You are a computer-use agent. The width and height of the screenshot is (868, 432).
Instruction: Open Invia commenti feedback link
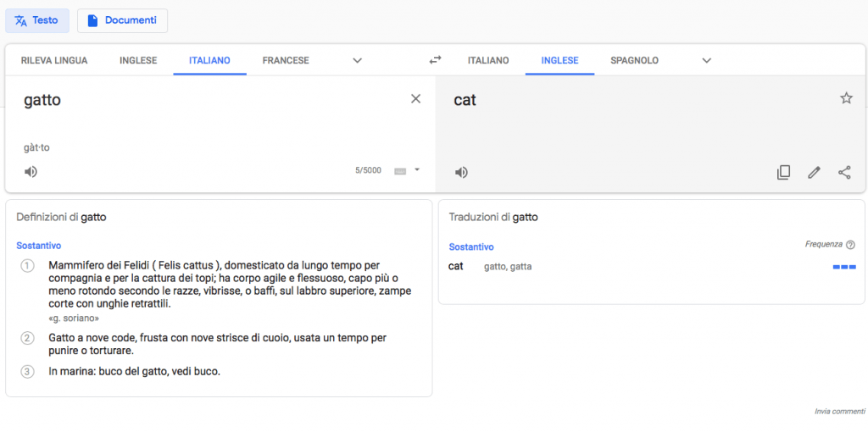(x=840, y=412)
